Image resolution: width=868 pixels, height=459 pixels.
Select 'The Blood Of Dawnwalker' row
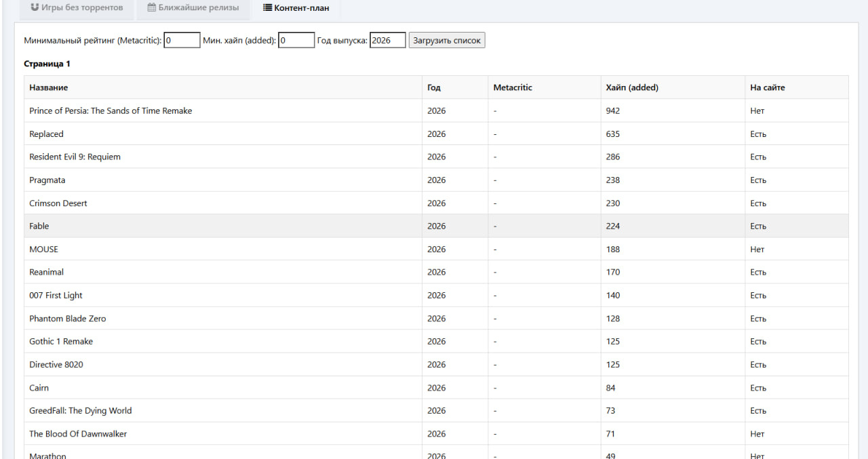(x=78, y=433)
